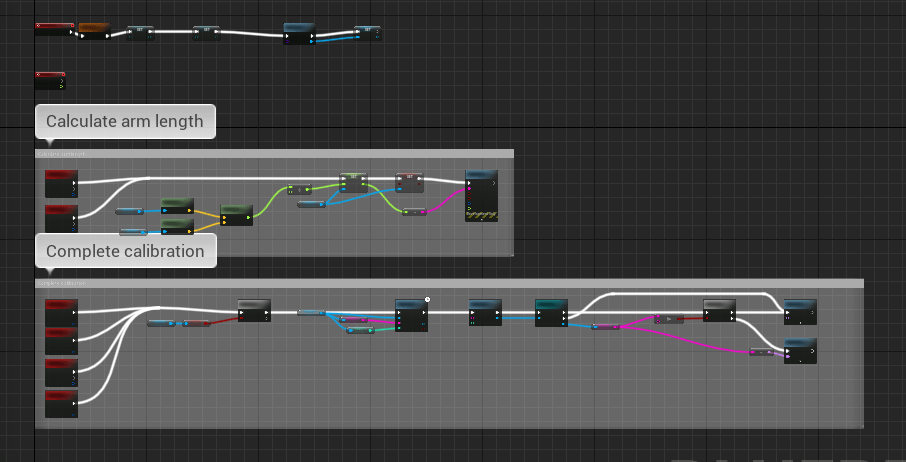Select the orange node in the top chain
The height and width of the screenshot is (462, 906).
(x=93, y=29)
